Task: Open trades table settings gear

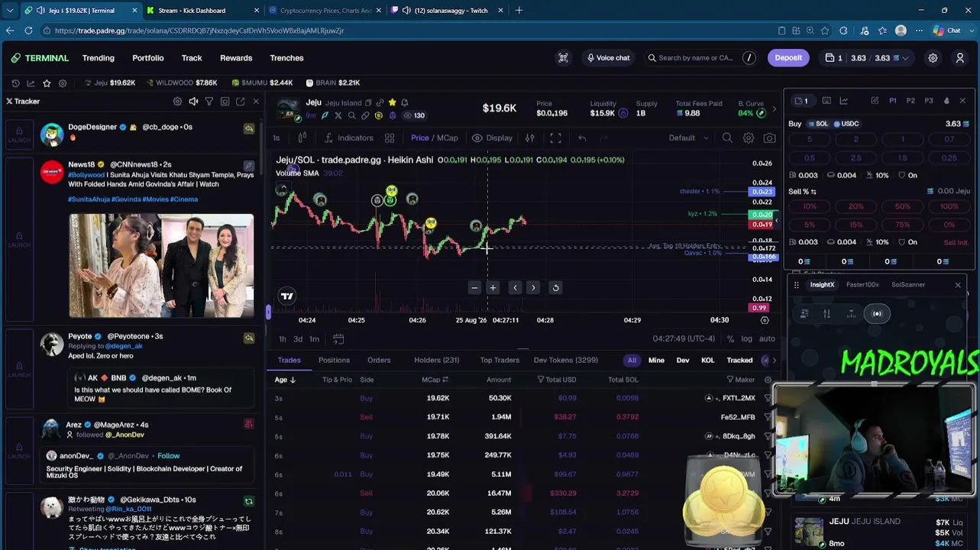Action: coord(768,380)
